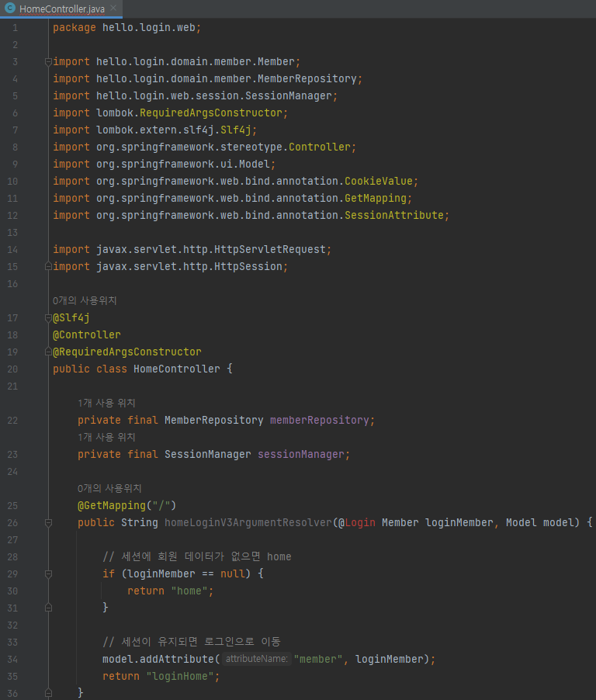Click Controller in the stereotype import

[320, 147]
